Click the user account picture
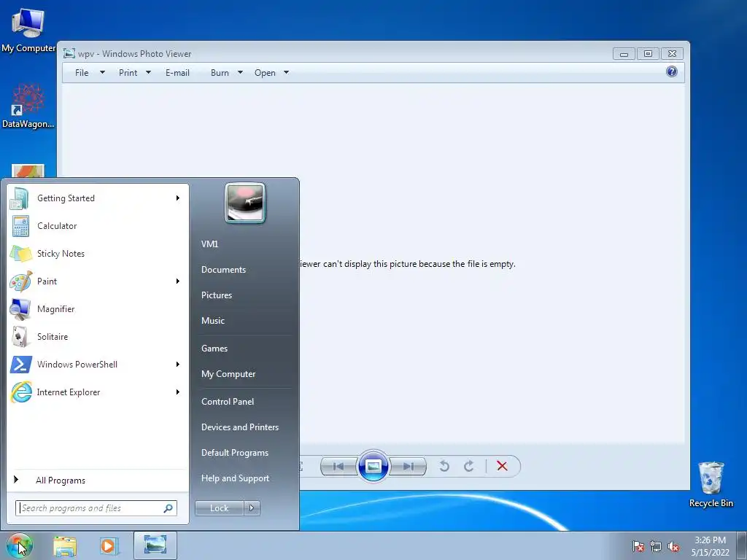Image resolution: width=747 pixels, height=560 pixels. coord(245,203)
